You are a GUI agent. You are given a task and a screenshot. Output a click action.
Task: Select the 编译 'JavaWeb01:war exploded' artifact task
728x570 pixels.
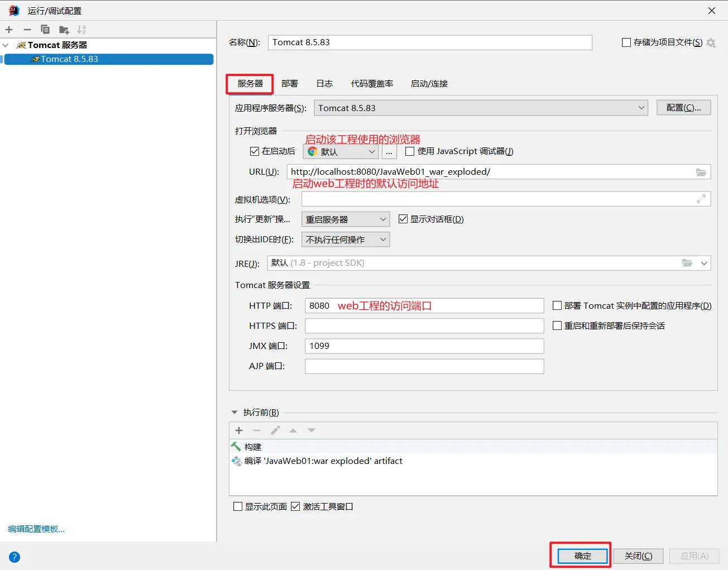(x=473, y=461)
